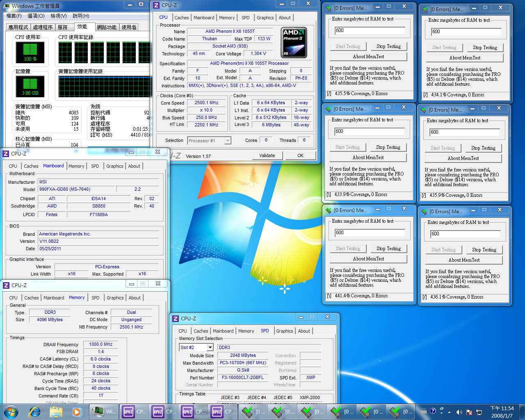Viewport: 525px width, 420px height.
Task: Click the CPU usage 100 % meter
Action: point(30,52)
